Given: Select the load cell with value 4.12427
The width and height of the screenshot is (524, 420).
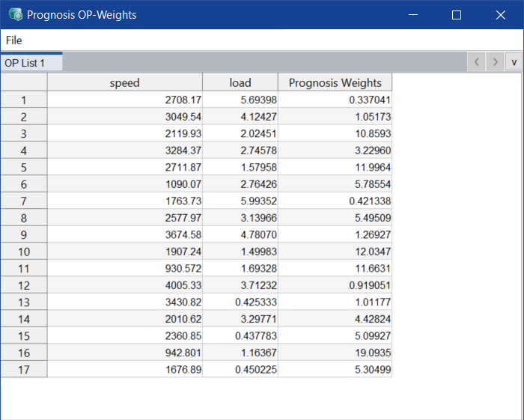Looking at the screenshot, I should (x=240, y=117).
